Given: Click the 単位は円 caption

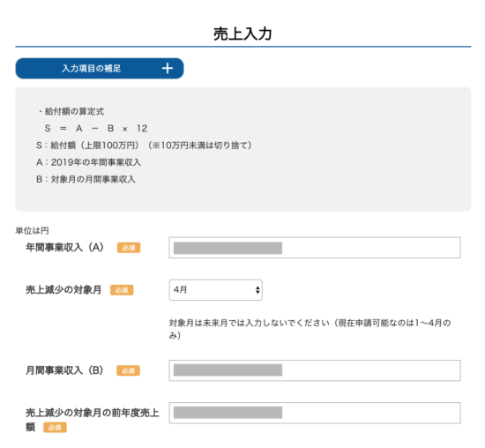Looking at the screenshot, I should tap(32, 230).
